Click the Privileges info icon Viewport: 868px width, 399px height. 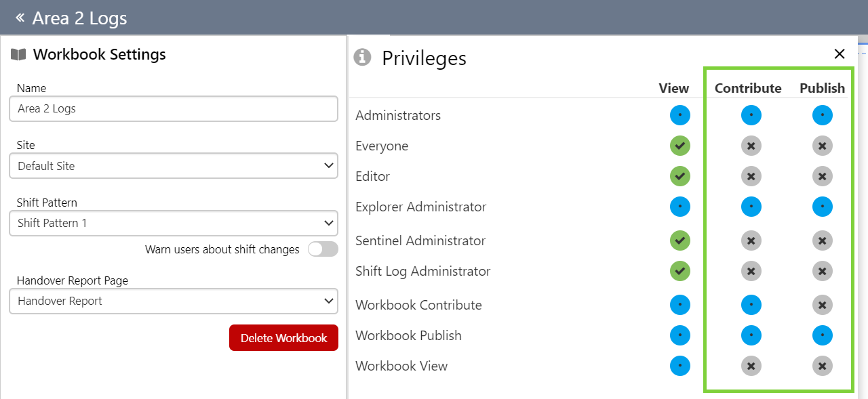(x=363, y=58)
